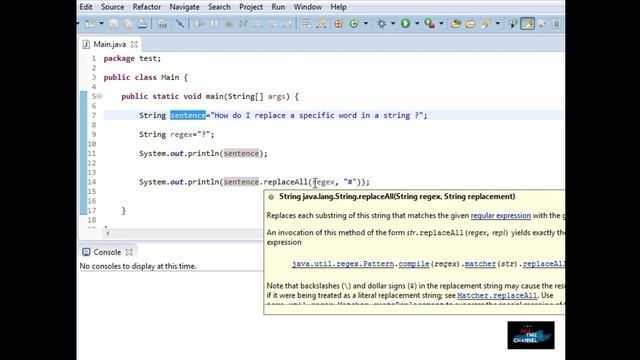Open the Edit menu
Image resolution: width=640 pixels, height=360 pixels.
[86, 7]
